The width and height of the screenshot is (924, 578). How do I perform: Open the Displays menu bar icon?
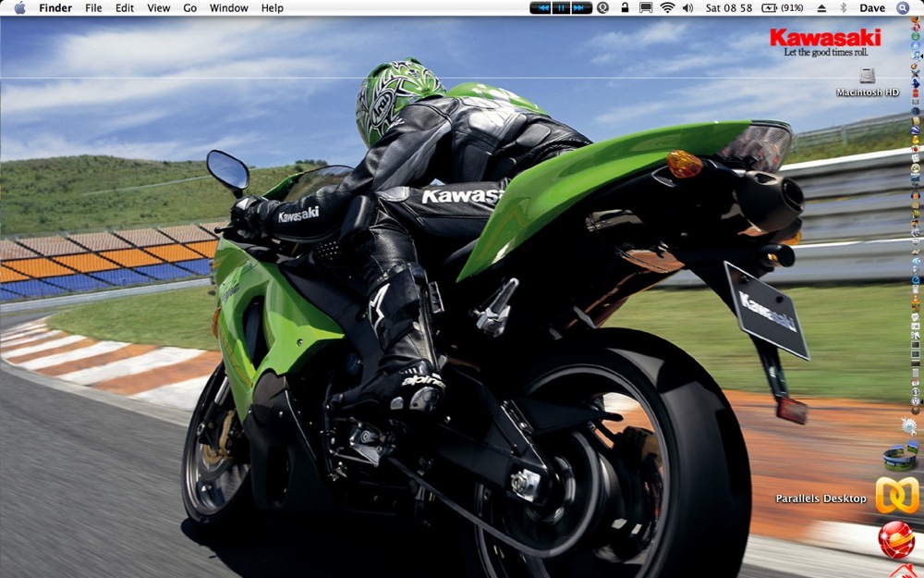point(646,7)
